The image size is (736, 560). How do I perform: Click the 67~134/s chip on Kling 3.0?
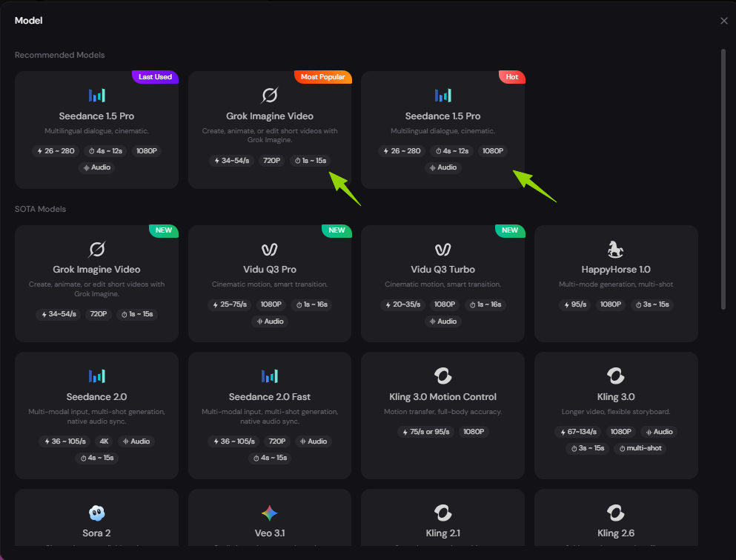click(577, 432)
